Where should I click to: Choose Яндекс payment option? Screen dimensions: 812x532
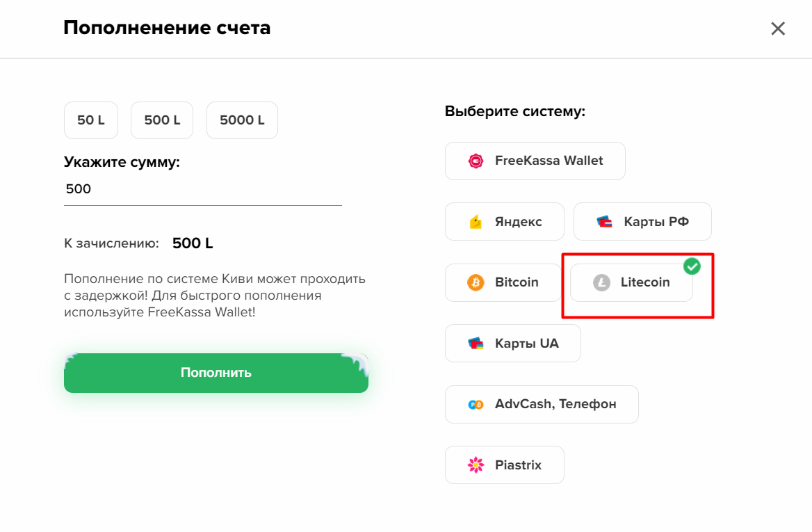tap(505, 222)
